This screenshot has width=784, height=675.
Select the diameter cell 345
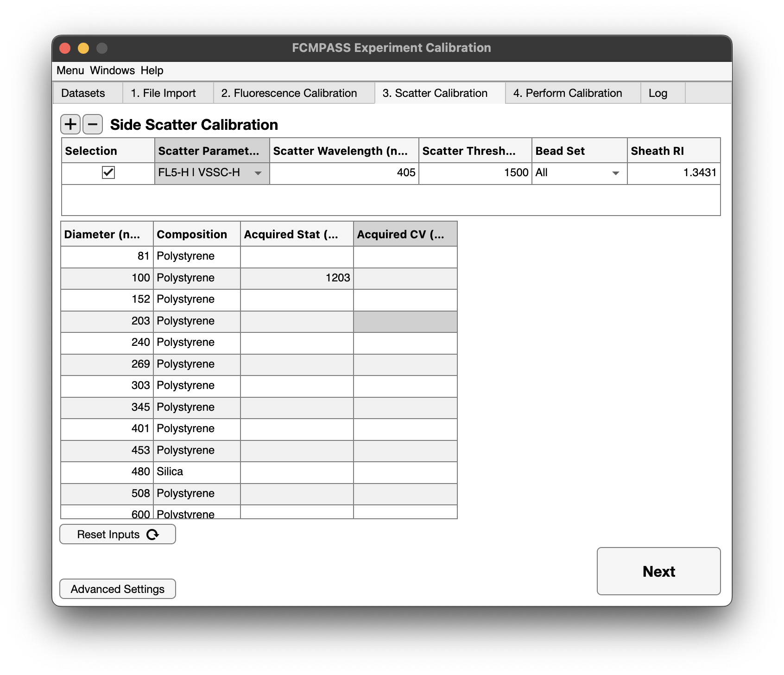107,407
